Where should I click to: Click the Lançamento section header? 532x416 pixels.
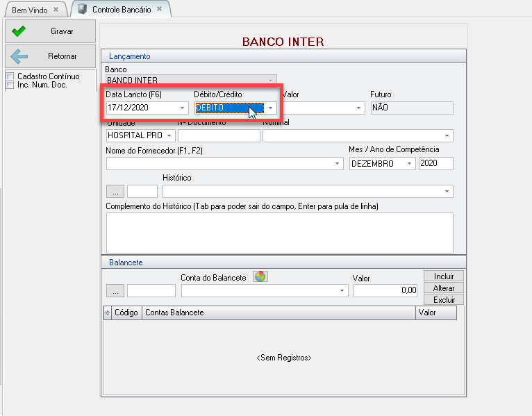point(283,56)
